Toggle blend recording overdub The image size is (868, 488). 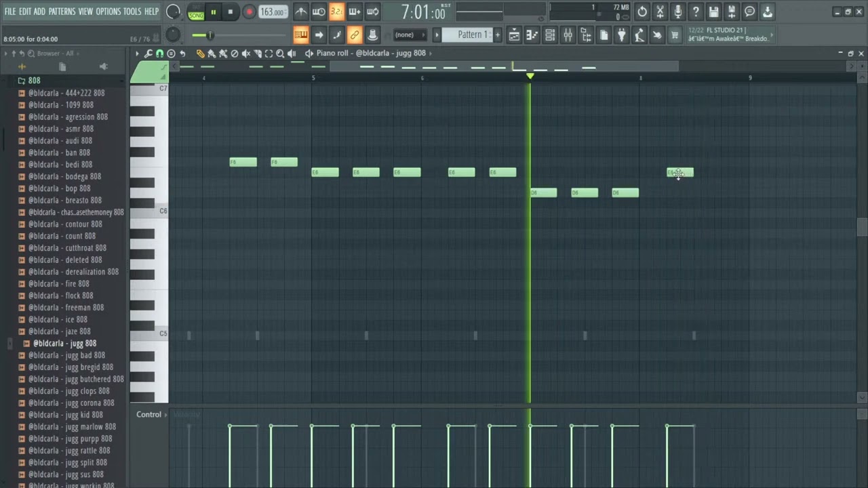[355, 12]
